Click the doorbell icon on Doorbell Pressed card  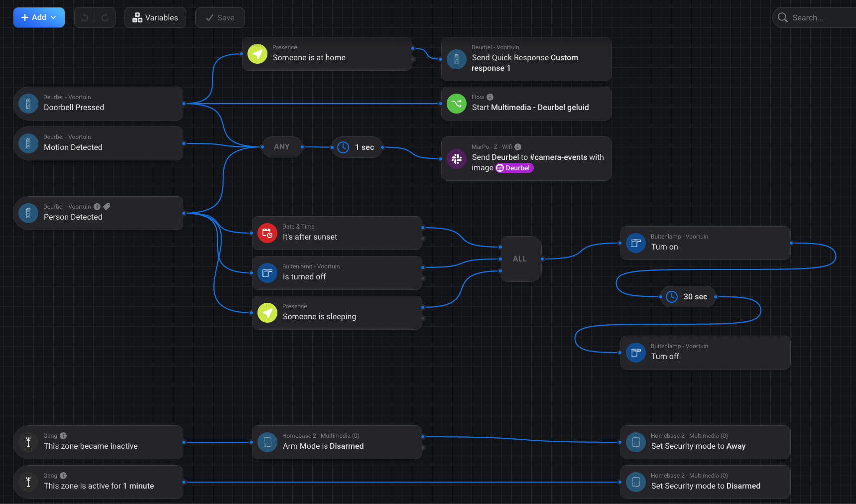point(28,104)
